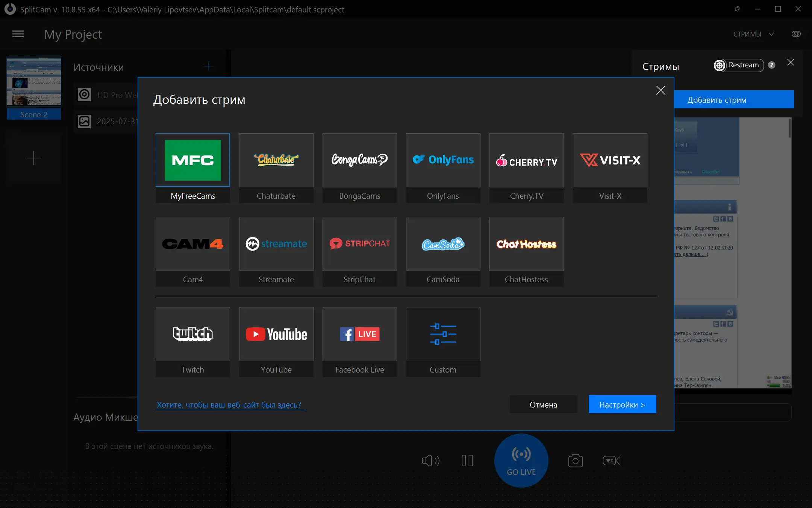The image size is (812, 508).
Task: Open the website suggestion link
Action: pos(229,405)
